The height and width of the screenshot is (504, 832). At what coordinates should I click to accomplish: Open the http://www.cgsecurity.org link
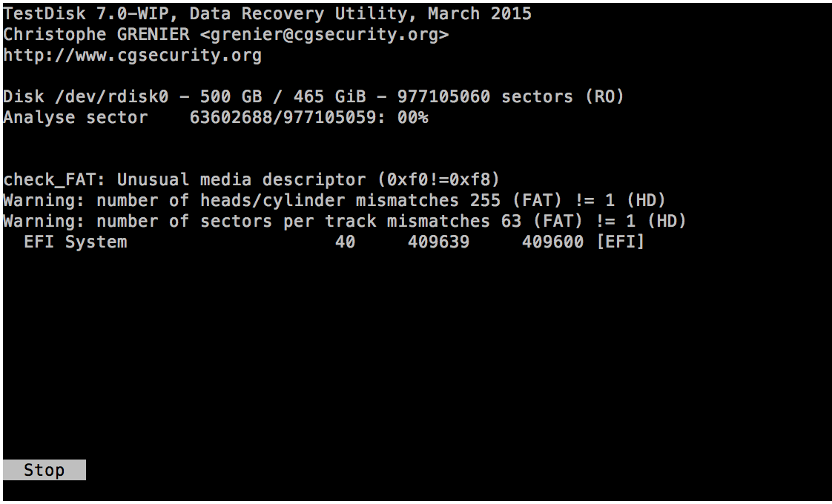pyautogui.click(x=132, y=56)
